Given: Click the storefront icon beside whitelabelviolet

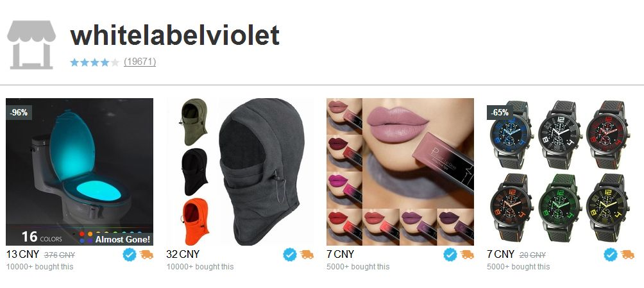Looking at the screenshot, I should 31,45.
